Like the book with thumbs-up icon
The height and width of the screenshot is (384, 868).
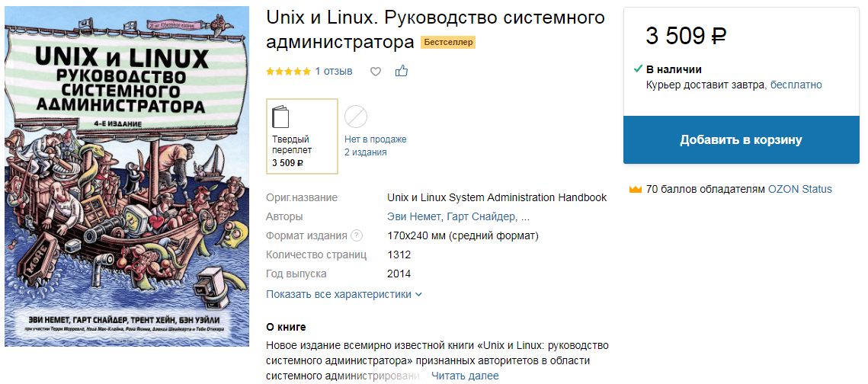click(x=402, y=71)
